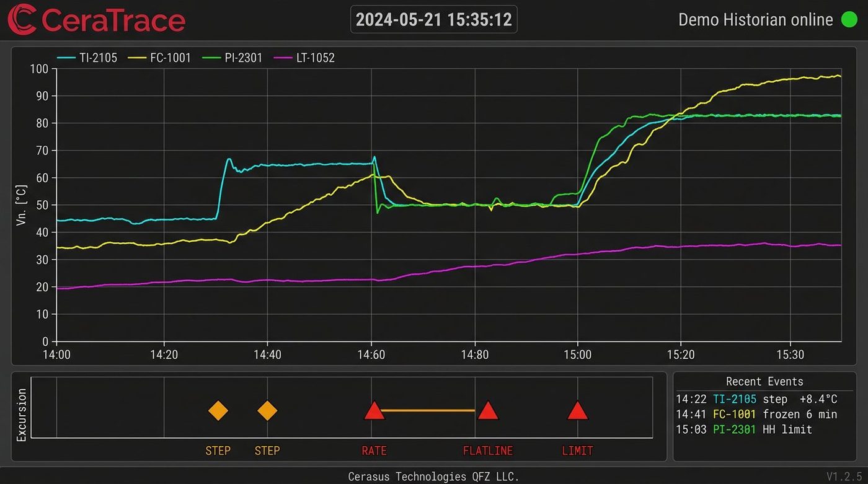
Task: Click the V1.2.5 version label
Action: (x=844, y=476)
